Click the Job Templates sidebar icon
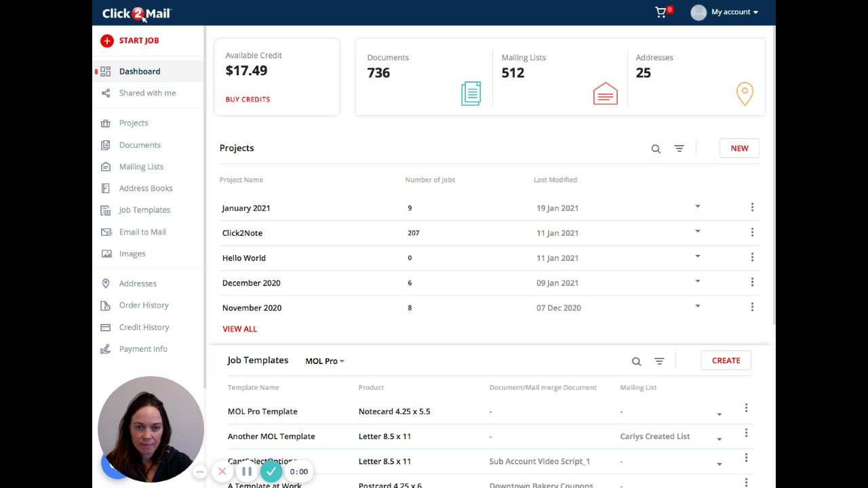The image size is (868, 488). [x=105, y=210]
